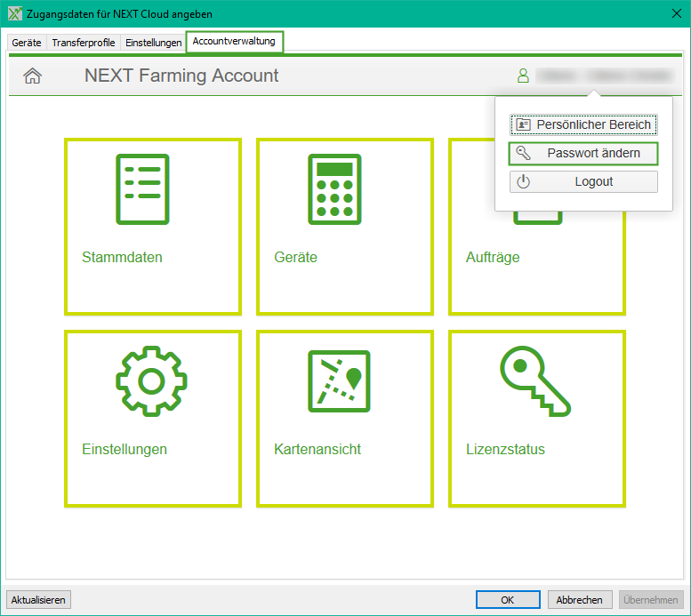Confirm with the OK button
Screen dimensions: 691x616
[507, 600]
